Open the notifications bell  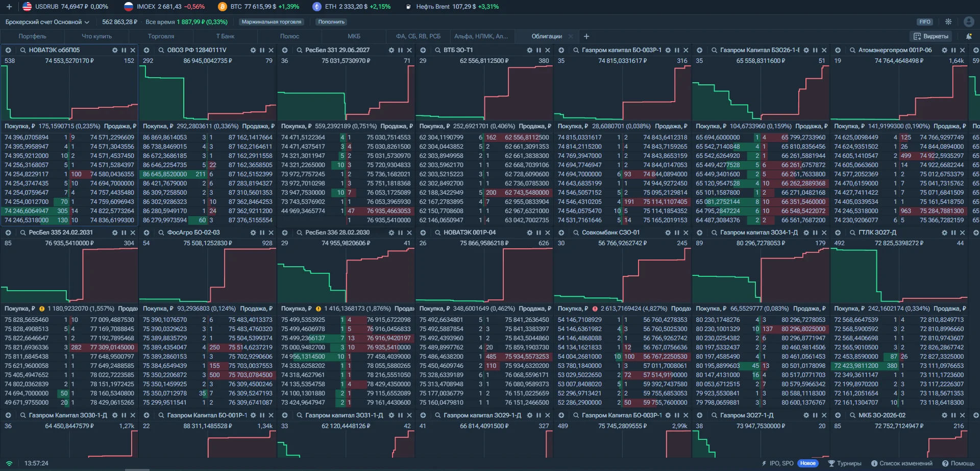969,36
